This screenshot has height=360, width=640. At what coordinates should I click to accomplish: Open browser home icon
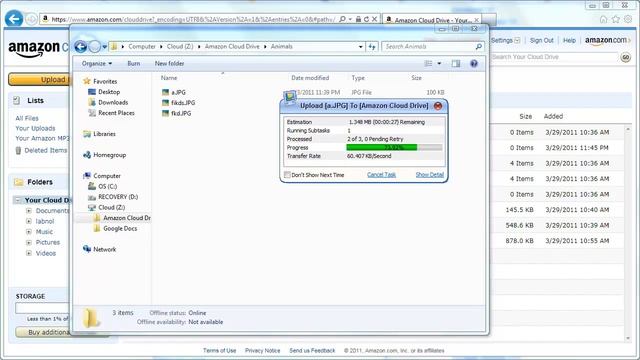pos(603,19)
